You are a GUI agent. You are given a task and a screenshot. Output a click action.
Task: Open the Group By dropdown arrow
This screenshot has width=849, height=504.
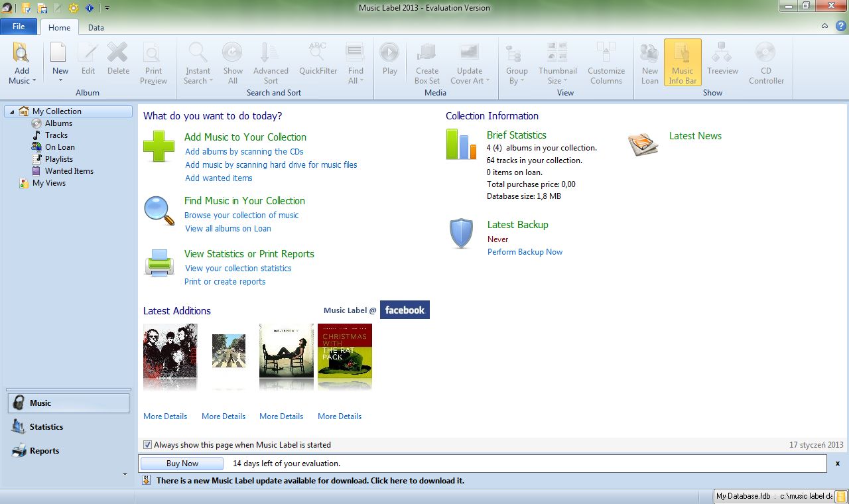pyautogui.click(x=522, y=81)
